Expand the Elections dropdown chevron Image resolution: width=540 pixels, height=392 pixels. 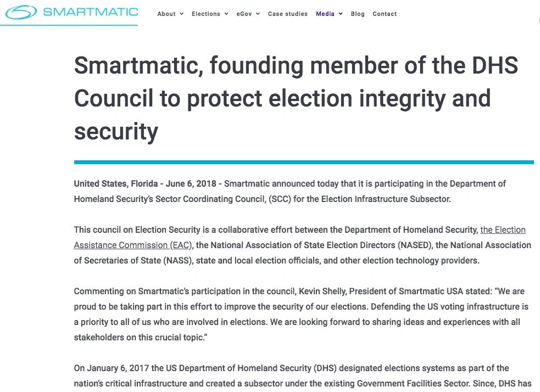tap(226, 14)
